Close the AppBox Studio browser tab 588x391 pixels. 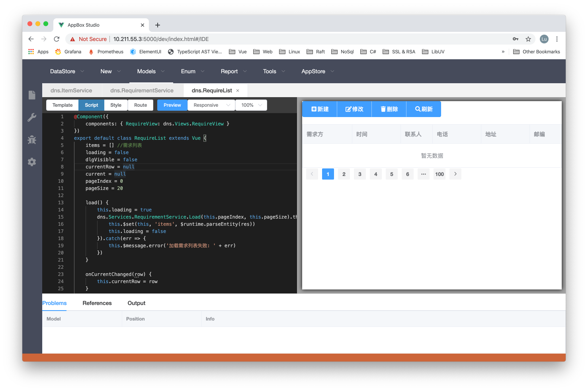(x=143, y=25)
